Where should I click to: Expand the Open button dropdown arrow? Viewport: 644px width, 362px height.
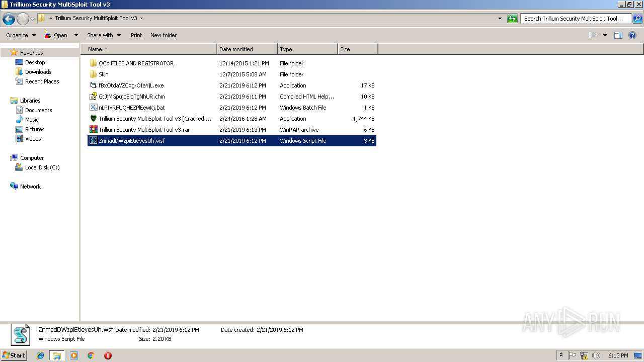coord(76,35)
